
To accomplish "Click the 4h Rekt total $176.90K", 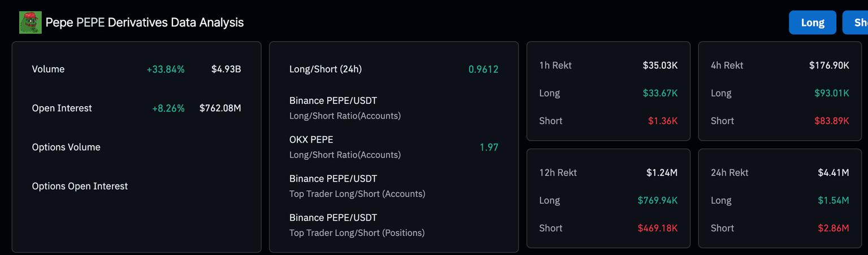I will pyautogui.click(x=828, y=65).
